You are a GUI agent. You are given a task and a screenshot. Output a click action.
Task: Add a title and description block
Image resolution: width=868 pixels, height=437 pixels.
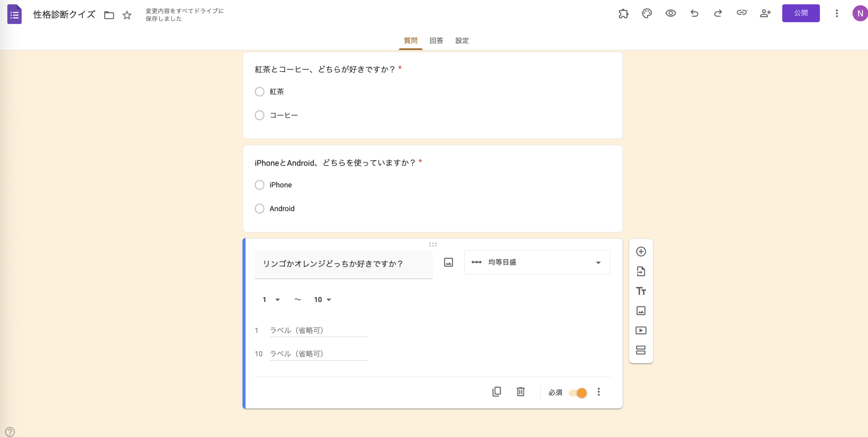tap(641, 291)
